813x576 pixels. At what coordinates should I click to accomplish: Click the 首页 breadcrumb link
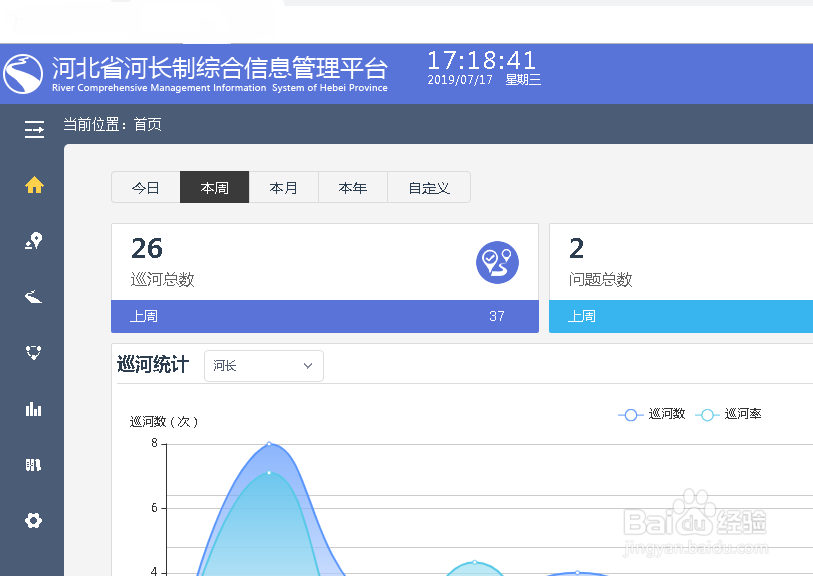[x=148, y=124]
